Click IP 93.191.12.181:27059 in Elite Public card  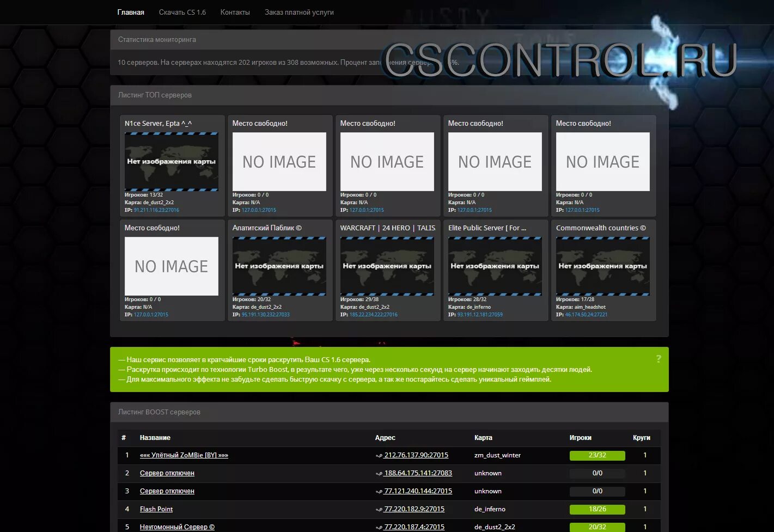480,315
